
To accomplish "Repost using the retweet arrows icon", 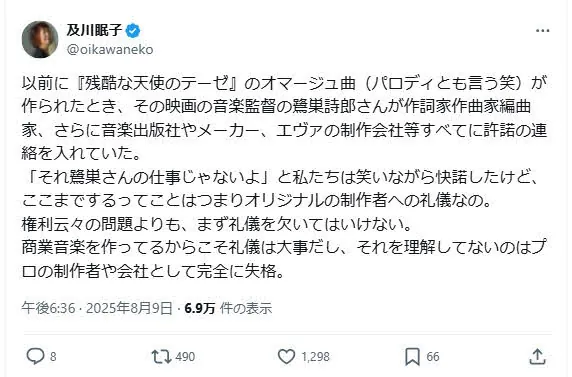I will click(161, 356).
